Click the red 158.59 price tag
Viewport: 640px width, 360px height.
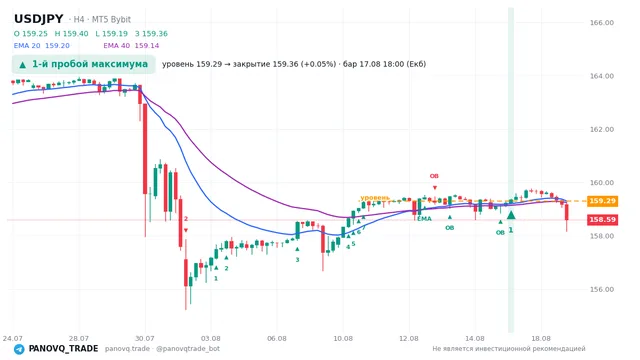[602, 220]
